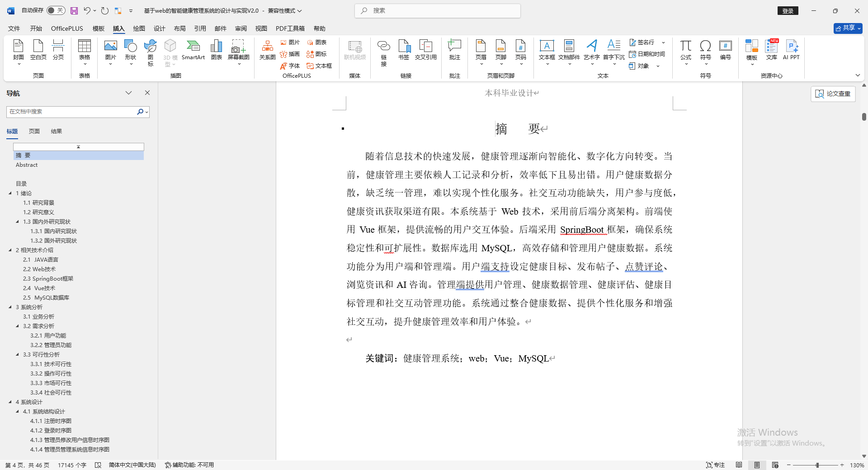This screenshot has height=470, width=868.
Task: Collapse the '1 绪论' heading in navigation
Action: pos(10,193)
